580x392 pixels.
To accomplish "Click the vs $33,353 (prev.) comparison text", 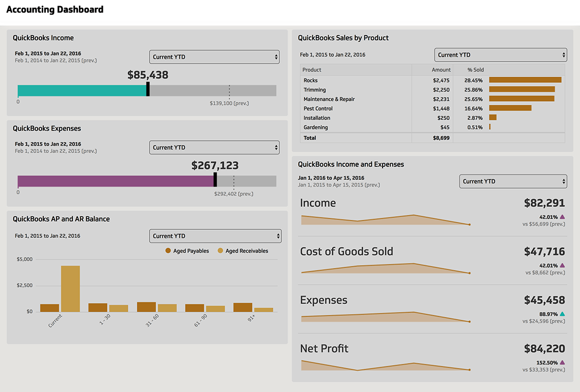I will point(544,370).
